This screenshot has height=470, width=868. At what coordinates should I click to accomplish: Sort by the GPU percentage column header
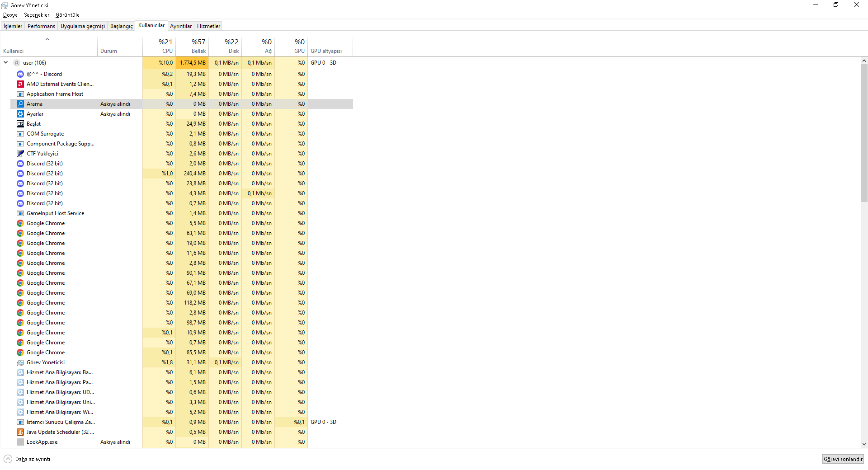tap(291, 47)
